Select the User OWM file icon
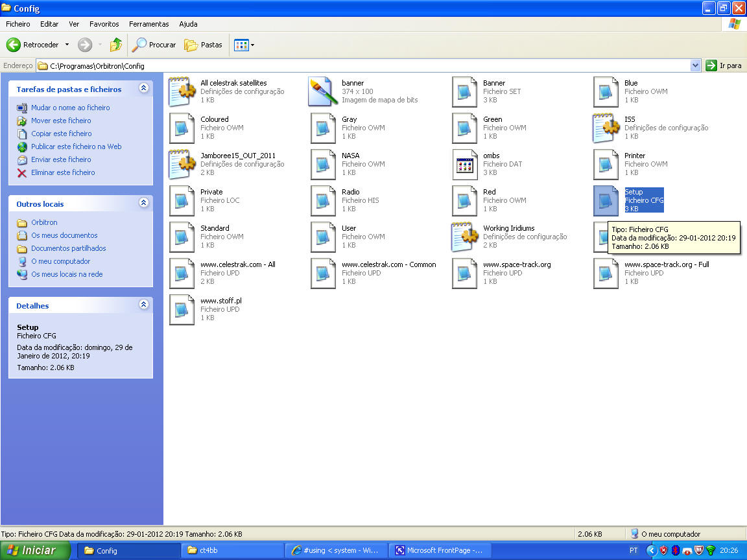The height and width of the screenshot is (560, 747). (x=323, y=236)
